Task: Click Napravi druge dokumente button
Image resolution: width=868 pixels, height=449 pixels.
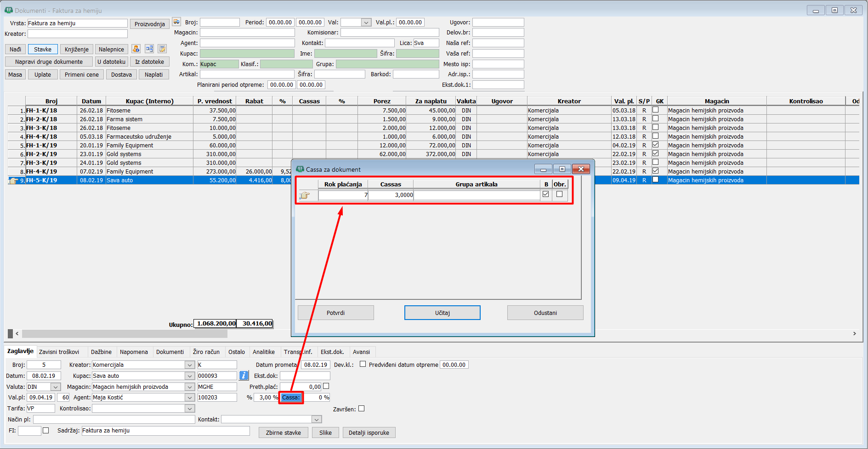Action: coord(49,62)
